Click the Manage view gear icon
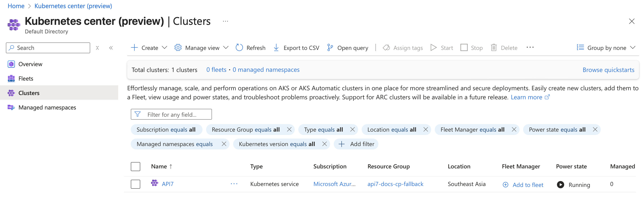Screen dimensions: 644x200 178,48
